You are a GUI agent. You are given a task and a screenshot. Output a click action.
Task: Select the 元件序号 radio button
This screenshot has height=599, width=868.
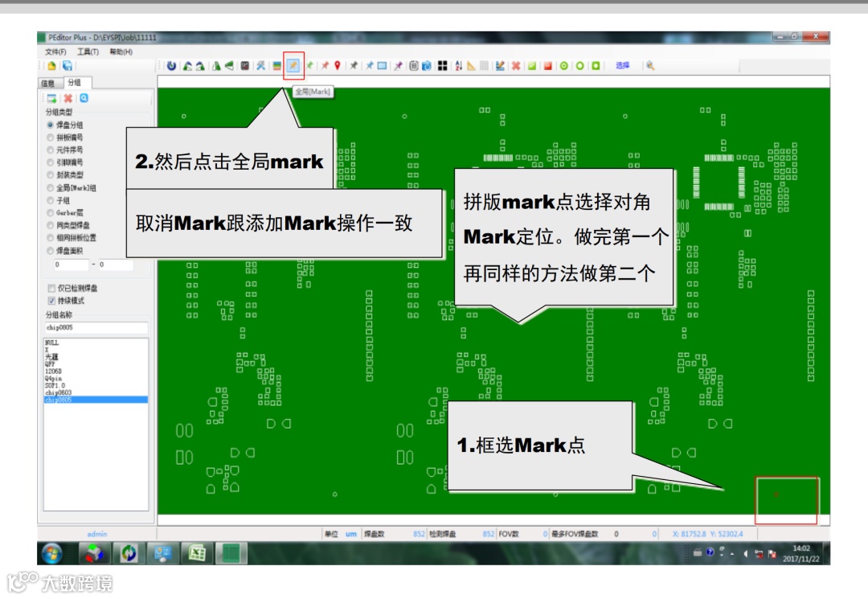[x=51, y=150]
